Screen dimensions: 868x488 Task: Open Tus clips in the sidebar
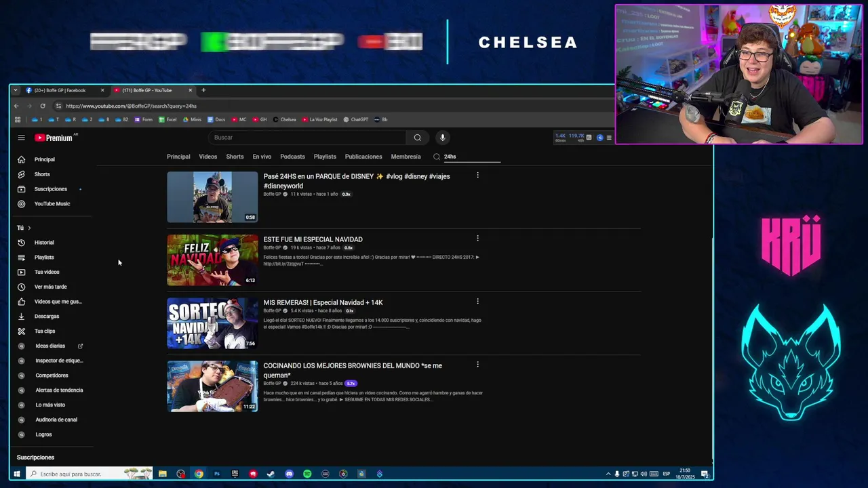[45, 331]
